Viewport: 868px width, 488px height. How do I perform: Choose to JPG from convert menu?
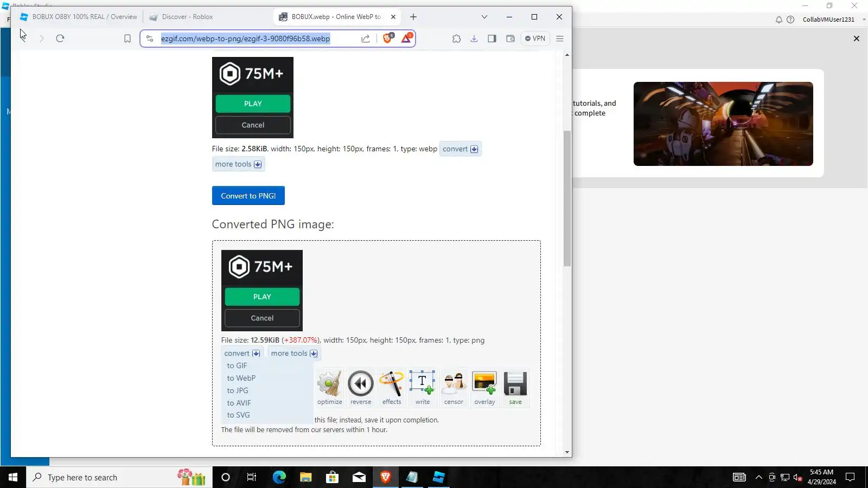[x=238, y=391]
